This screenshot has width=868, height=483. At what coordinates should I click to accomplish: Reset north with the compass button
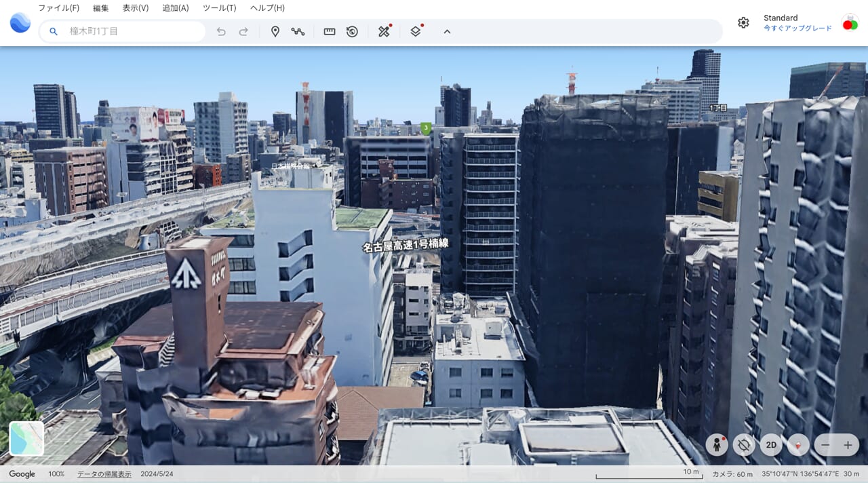click(x=798, y=445)
